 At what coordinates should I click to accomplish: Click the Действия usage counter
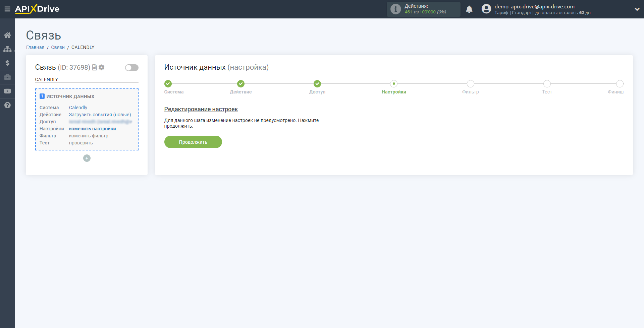[424, 9]
